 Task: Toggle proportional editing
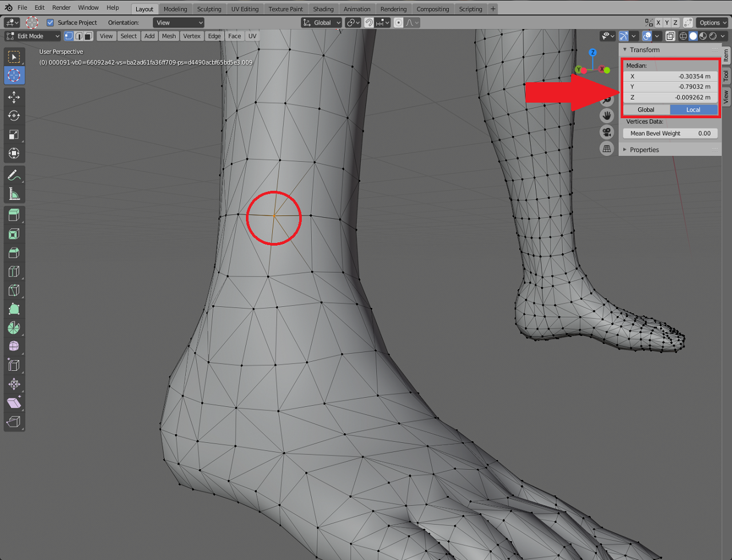coord(399,23)
